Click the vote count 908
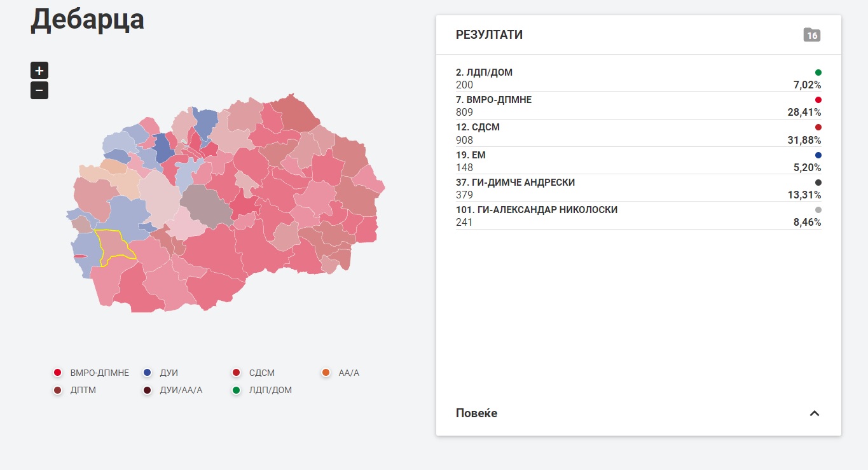 click(x=464, y=140)
